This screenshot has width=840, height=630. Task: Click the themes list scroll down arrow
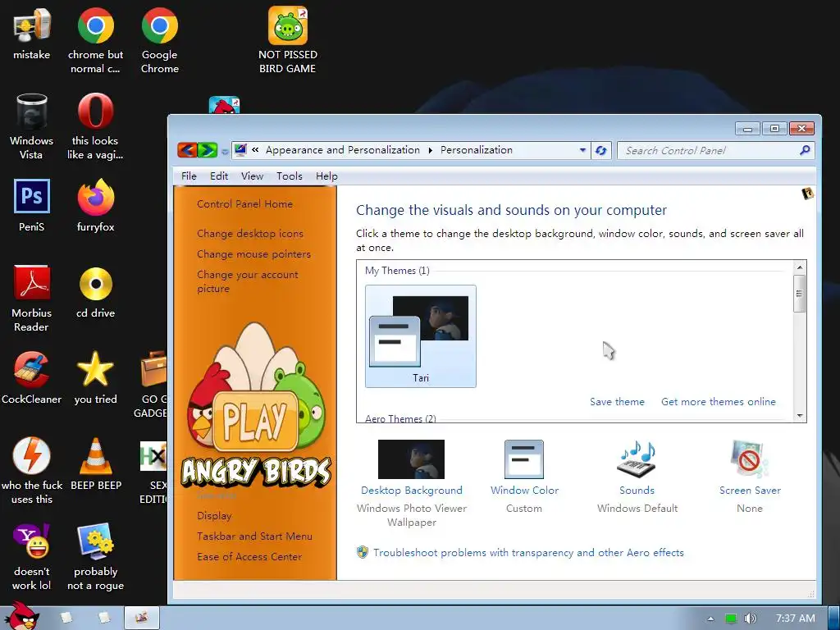[x=799, y=416]
